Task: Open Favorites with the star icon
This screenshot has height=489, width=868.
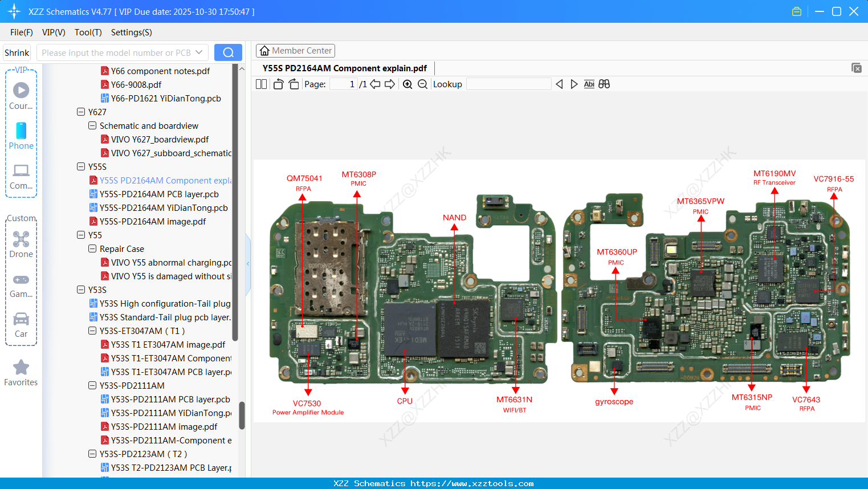Action: 21,368
